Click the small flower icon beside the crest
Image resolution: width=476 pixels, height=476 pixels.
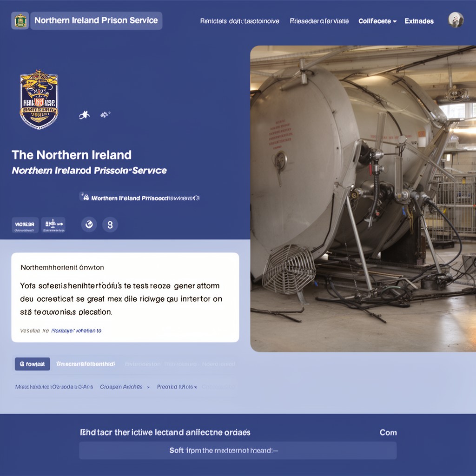(105, 114)
